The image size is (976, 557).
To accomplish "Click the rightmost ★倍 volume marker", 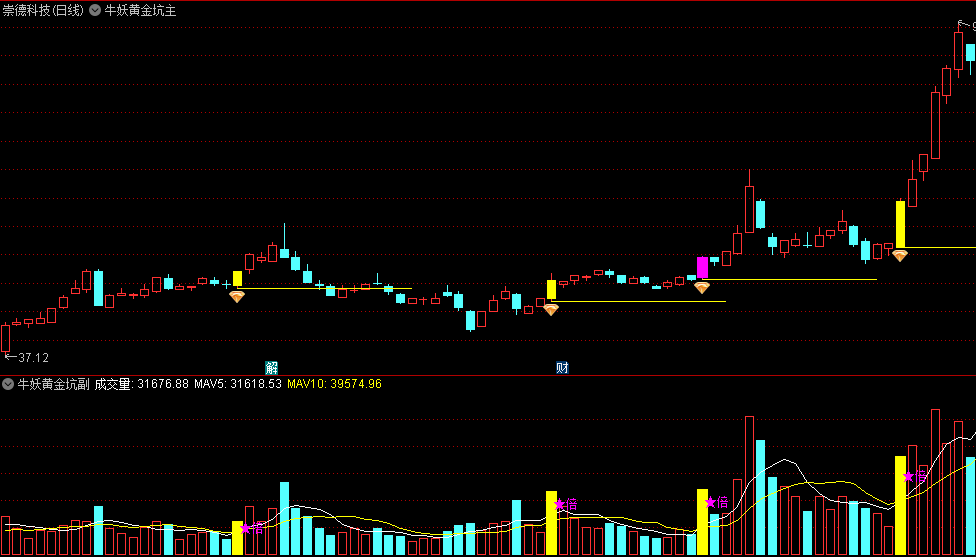I will click(914, 477).
